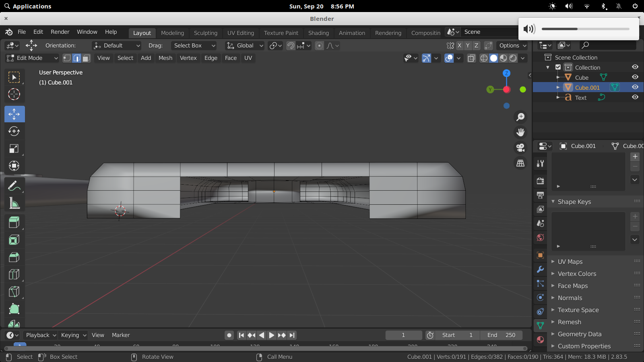
Task: Select the Measure tool
Action: pyautogui.click(x=14, y=203)
